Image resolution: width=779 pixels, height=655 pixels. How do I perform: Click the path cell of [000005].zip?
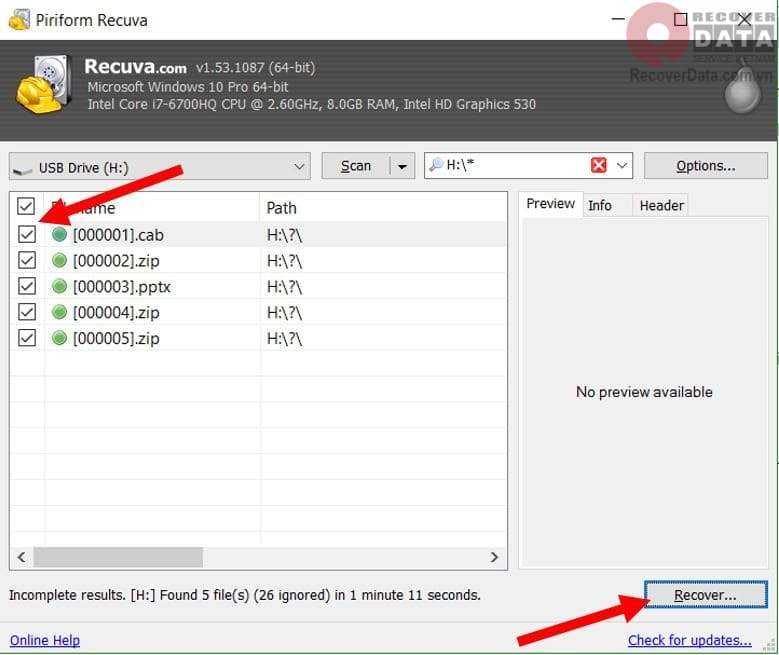284,338
